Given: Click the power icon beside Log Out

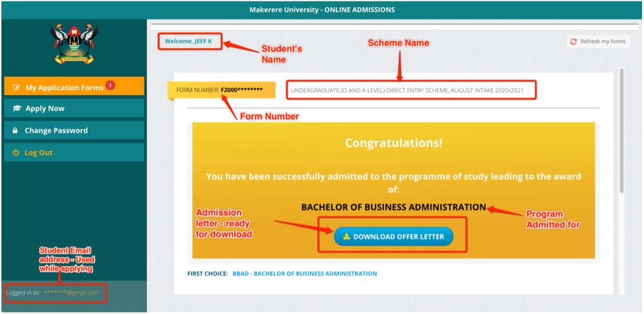Looking at the screenshot, I should (x=16, y=153).
